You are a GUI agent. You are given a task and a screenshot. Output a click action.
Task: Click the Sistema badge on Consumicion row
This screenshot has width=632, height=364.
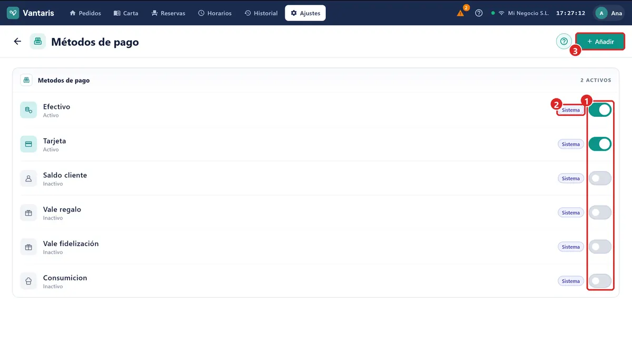571,281
